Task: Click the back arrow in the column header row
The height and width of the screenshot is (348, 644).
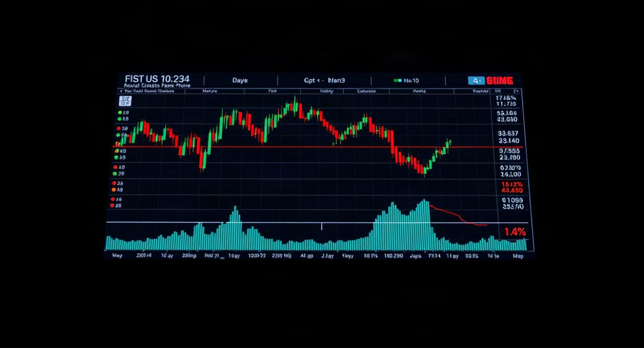Action: pos(121,91)
